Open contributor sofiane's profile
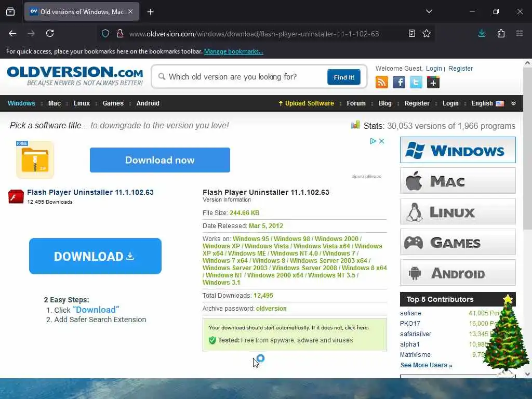This screenshot has height=399, width=532. pyautogui.click(x=410, y=313)
